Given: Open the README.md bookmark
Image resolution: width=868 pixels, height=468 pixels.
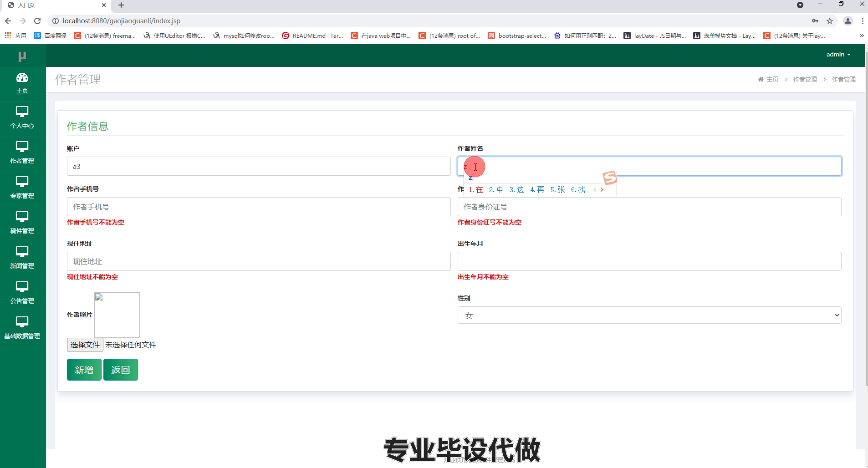Looking at the screenshot, I should 312,36.
